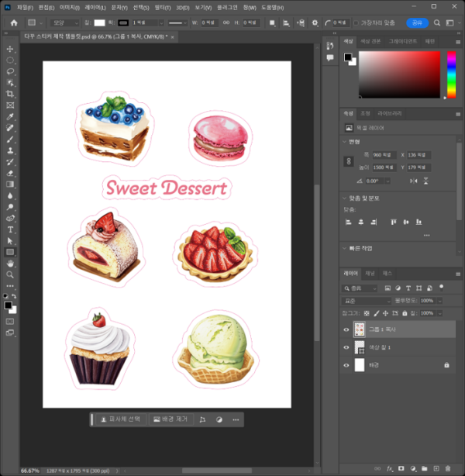Select the Eraser tool
This screenshot has height=476, width=465.
point(10,173)
